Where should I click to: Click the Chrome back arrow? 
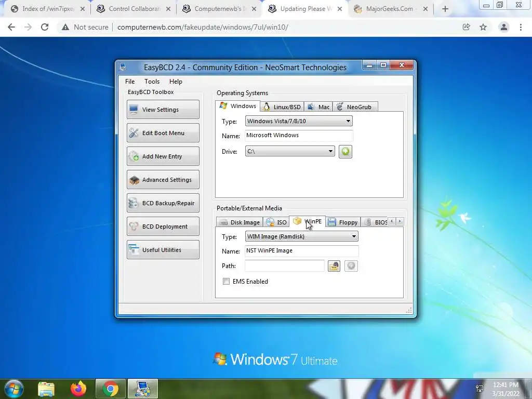(11, 27)
